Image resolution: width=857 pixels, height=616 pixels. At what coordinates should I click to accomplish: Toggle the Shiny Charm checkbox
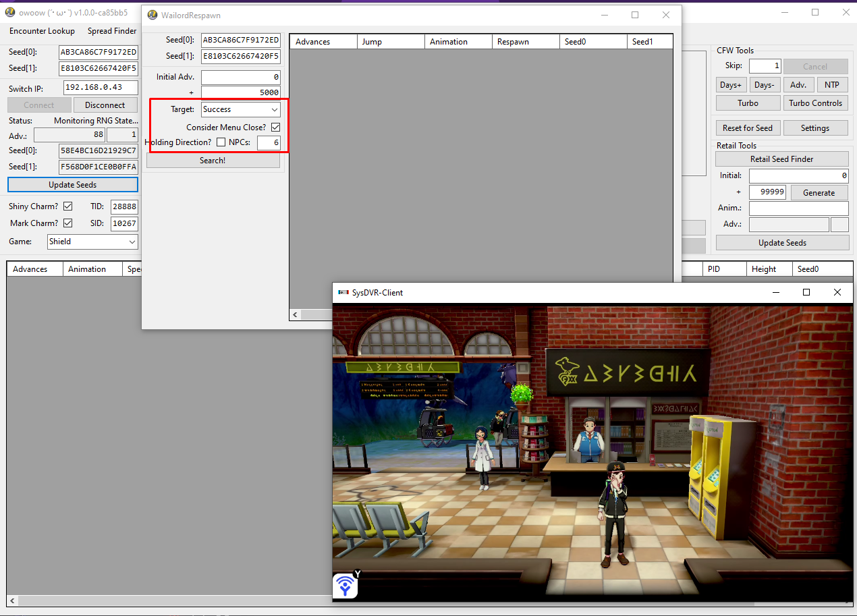[x=67, y=206]
